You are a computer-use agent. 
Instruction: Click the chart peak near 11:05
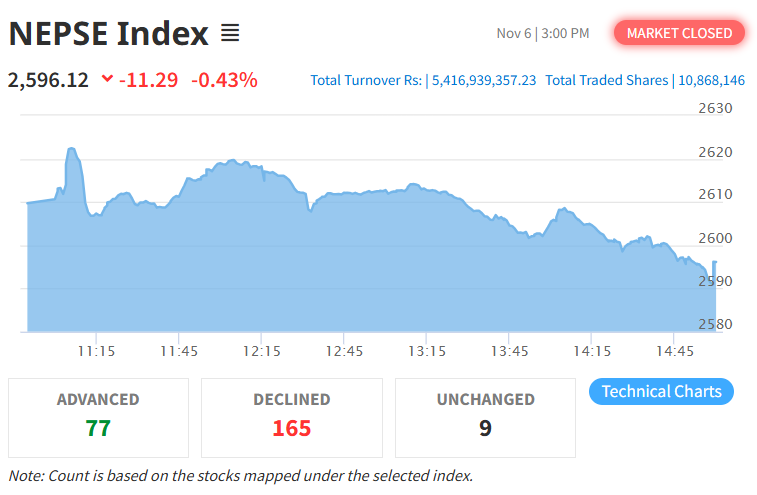tap(72, 150)
